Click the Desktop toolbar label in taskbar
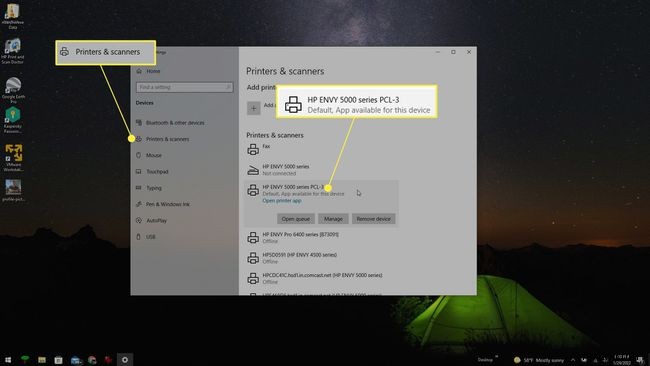 tap(485, 360)
